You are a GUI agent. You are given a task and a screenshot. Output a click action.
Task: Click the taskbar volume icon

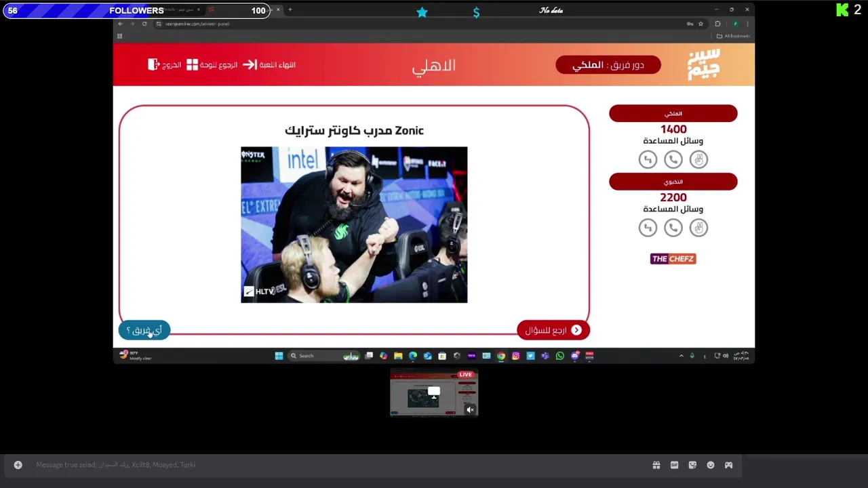(x=726, y=356)
